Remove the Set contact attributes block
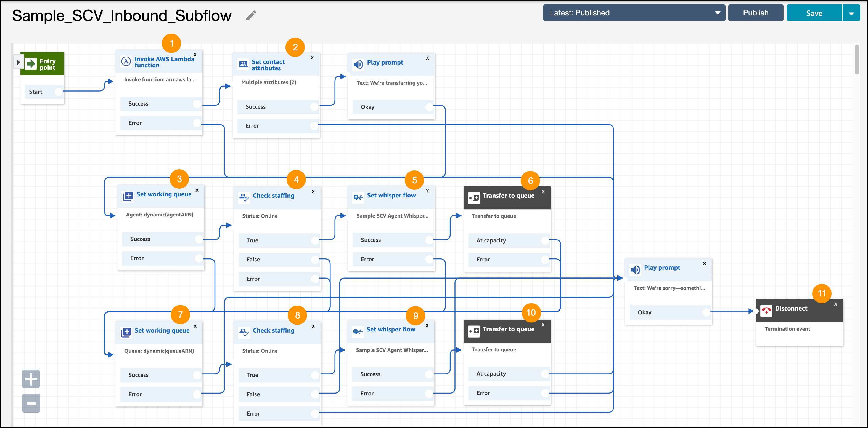Viewport: 868px width, 428px height. tap(312, 58)
